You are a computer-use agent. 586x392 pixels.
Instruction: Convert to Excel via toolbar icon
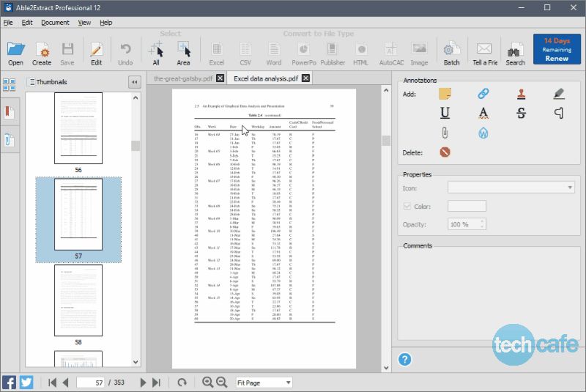pos(216,53)
